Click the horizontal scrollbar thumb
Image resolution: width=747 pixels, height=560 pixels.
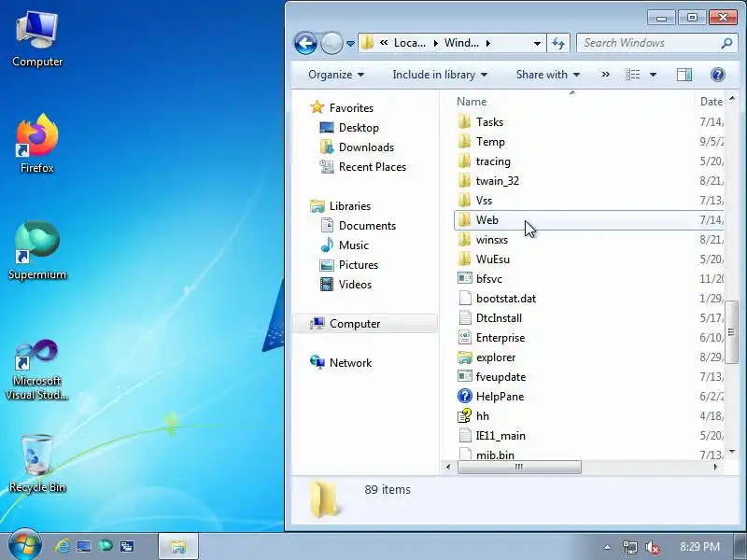519,468
